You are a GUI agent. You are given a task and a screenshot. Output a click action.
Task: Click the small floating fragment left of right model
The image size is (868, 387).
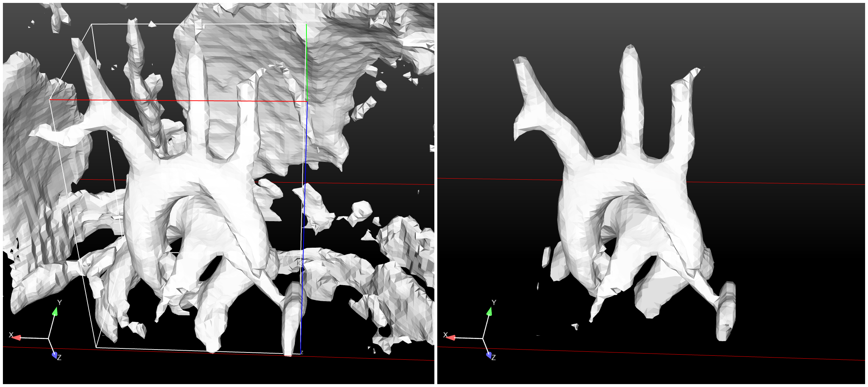(x=546, y=257)
